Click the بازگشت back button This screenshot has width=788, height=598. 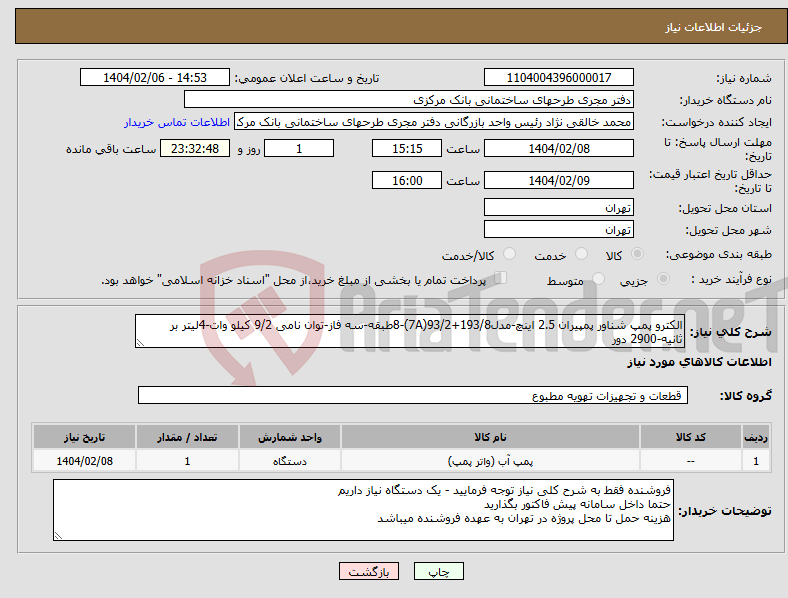(369, 571)
